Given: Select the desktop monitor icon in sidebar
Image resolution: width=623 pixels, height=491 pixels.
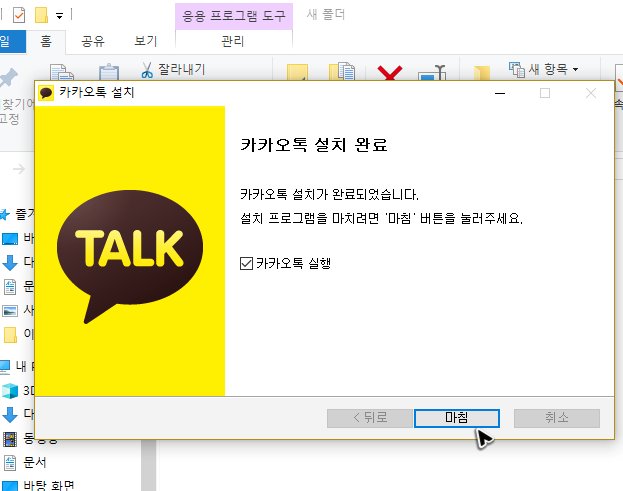Looking at the screenshot, I should point(10,239).
